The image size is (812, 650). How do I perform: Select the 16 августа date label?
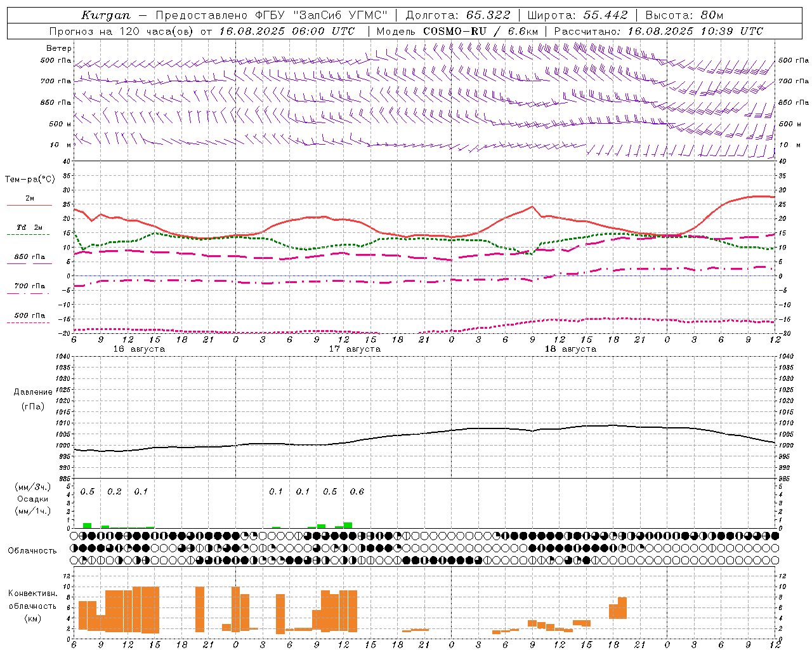pos(139,349)
